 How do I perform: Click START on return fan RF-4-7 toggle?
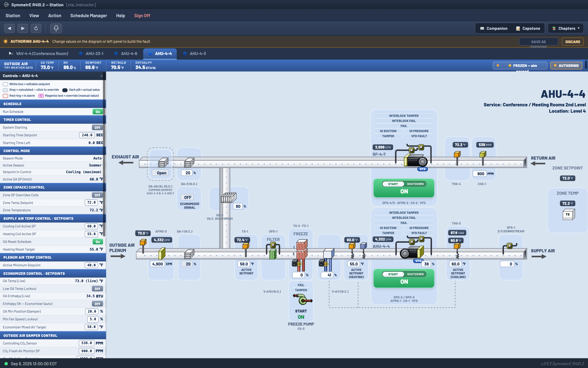[393, 184]
